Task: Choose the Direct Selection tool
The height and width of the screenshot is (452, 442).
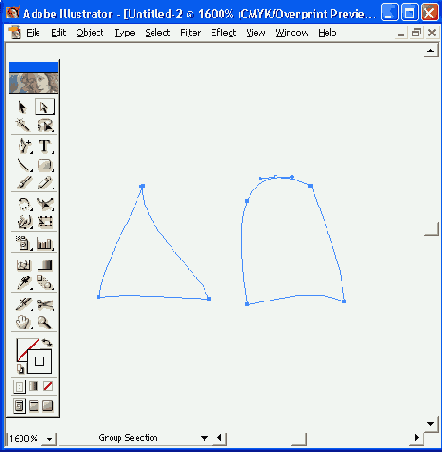Action: 44,107
